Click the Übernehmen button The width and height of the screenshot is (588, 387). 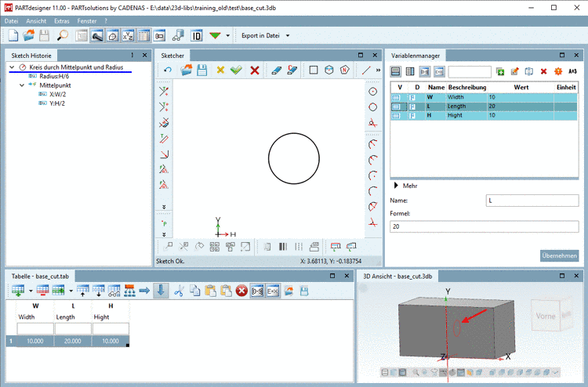[x=559, y=255]
